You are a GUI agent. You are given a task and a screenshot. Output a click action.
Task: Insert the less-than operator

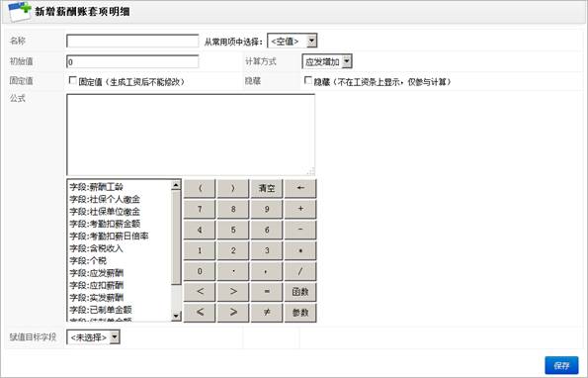click(200, 292)
